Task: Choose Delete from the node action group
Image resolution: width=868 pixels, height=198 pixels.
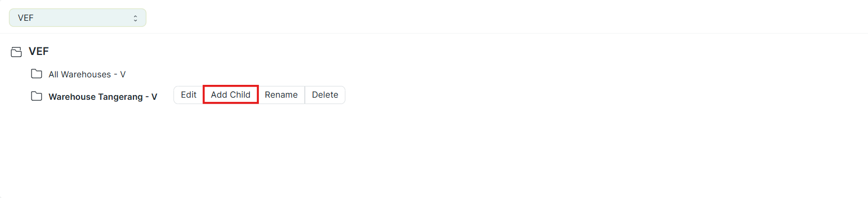Action: point(325,95)
